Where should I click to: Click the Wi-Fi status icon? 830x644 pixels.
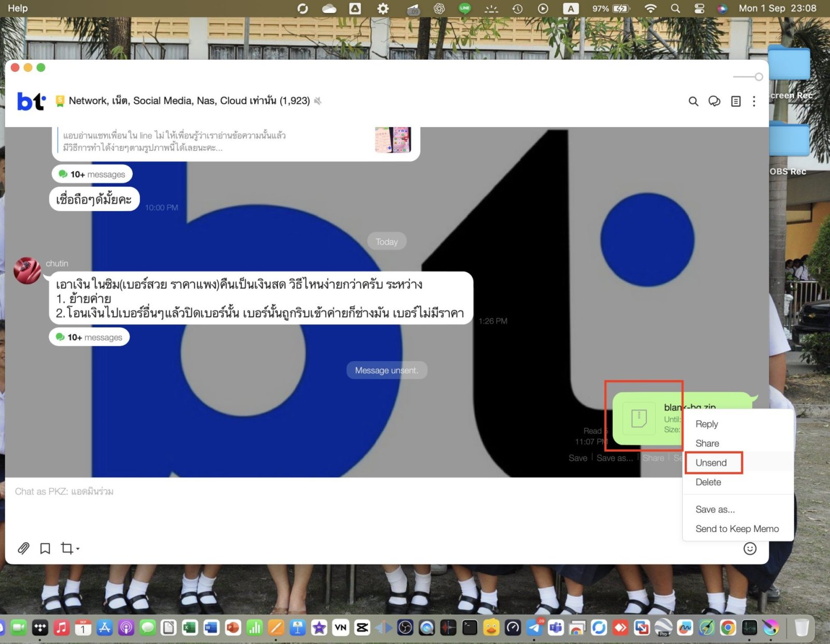pyautogui.click(x=650, y=8)
